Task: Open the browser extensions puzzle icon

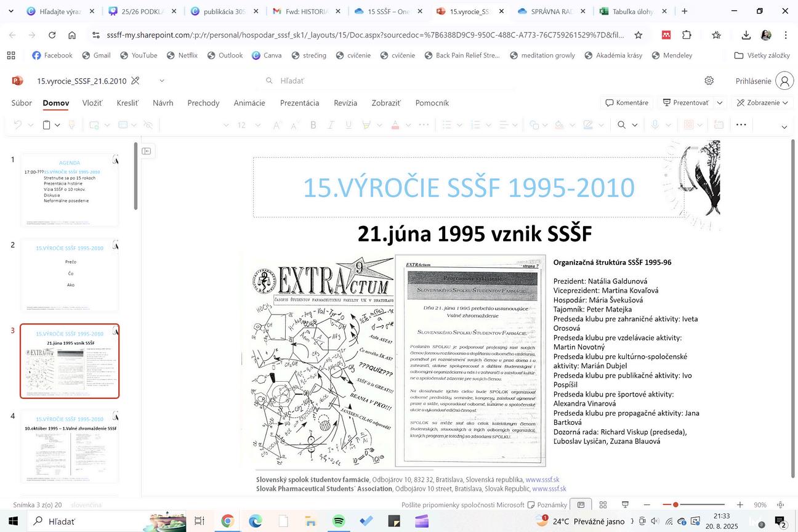Action: [687, 35]
